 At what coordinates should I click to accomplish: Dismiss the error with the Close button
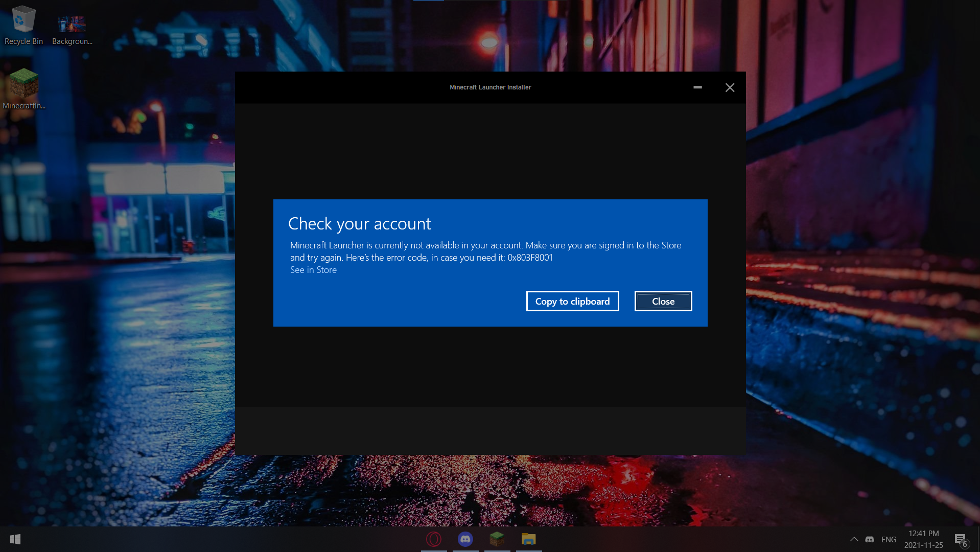[663, 302]
